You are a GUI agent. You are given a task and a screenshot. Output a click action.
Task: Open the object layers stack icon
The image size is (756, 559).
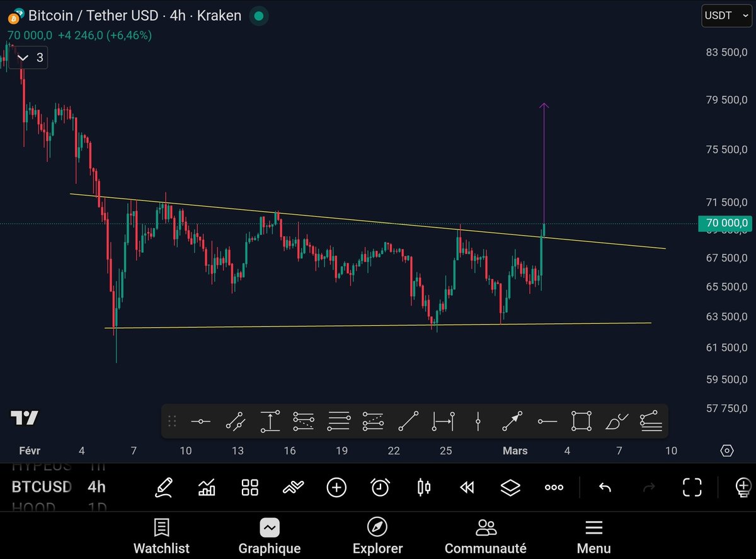[x=510, y=487]
